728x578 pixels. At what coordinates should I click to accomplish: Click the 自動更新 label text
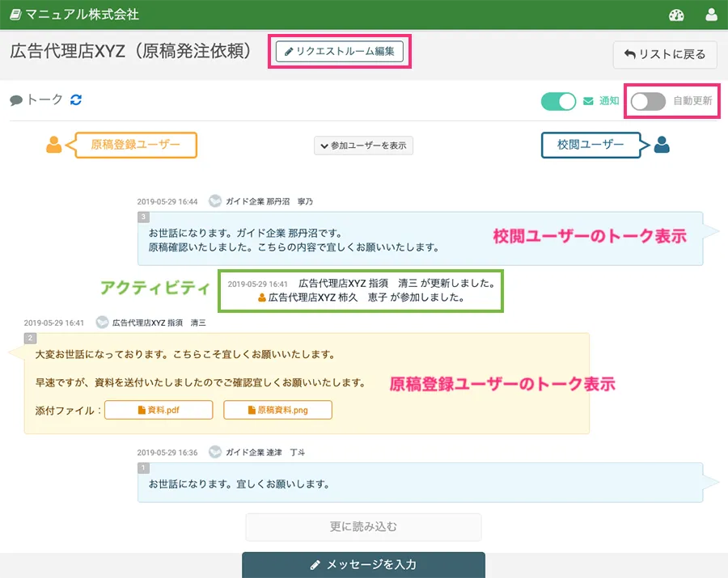692,101
